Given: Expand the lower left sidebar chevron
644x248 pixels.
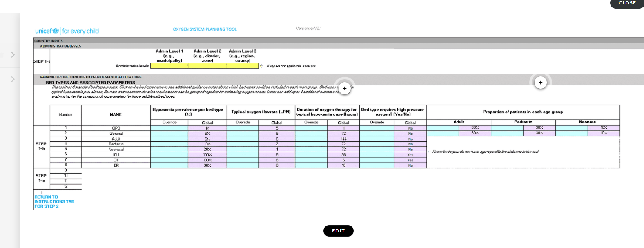Looking at the screenshot, I should pos(13,79).
